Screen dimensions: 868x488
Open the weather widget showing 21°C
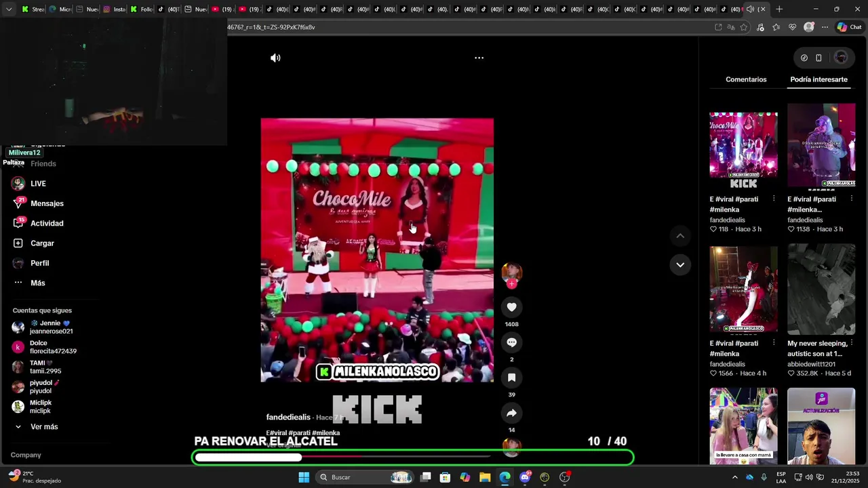[x=34, y=477]
